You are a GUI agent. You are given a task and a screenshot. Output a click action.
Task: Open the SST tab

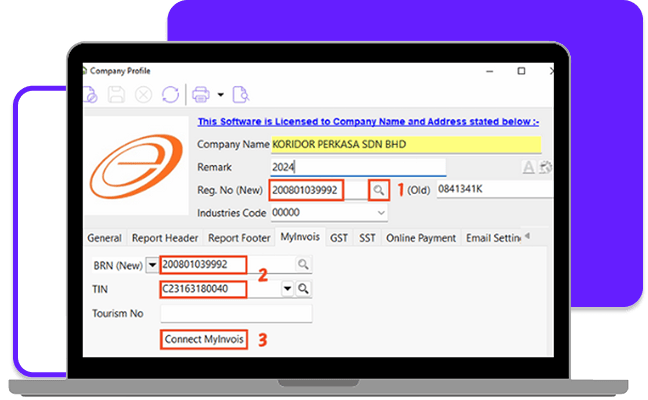point(367,238)
